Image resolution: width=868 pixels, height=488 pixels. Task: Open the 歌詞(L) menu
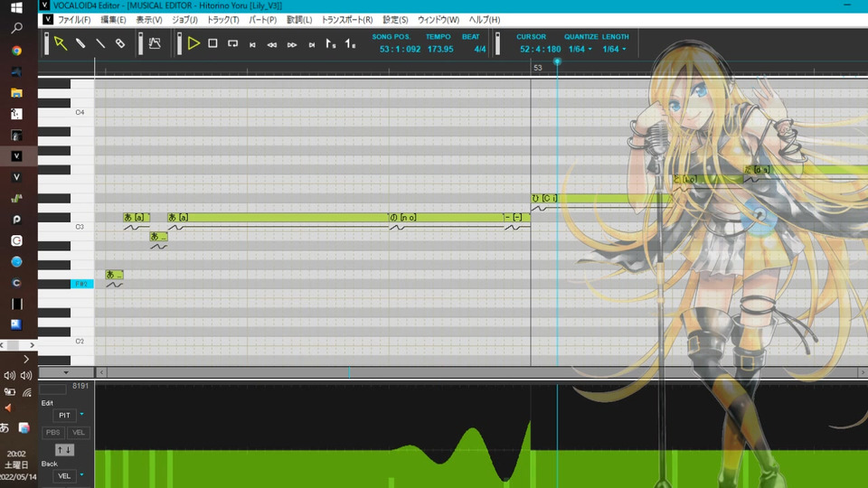tap(299, 19)
